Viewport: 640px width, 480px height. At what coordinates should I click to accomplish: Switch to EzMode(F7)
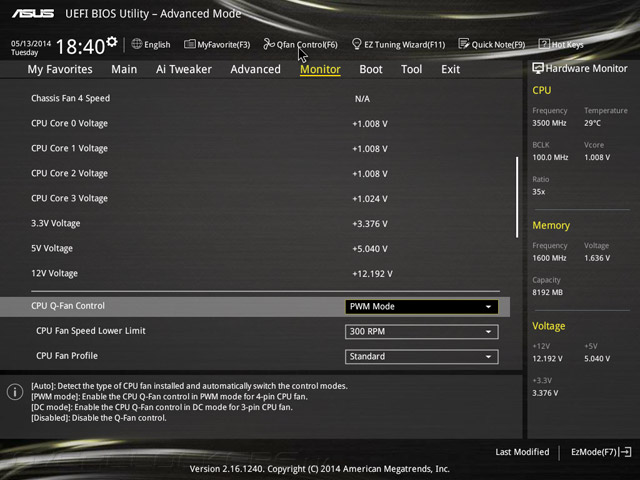pos(594,452)
